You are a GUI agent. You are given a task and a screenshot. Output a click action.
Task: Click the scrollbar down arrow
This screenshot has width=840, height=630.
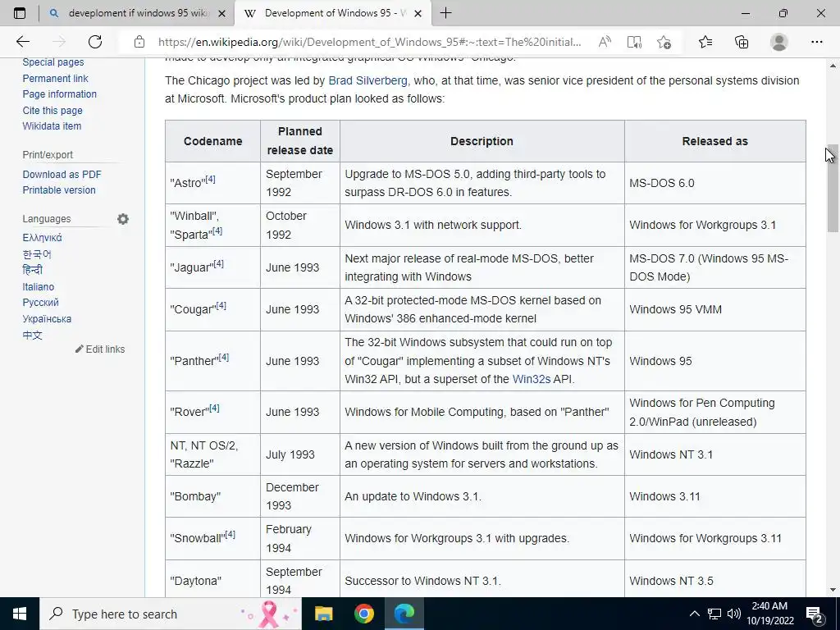(x=833, y=591)
